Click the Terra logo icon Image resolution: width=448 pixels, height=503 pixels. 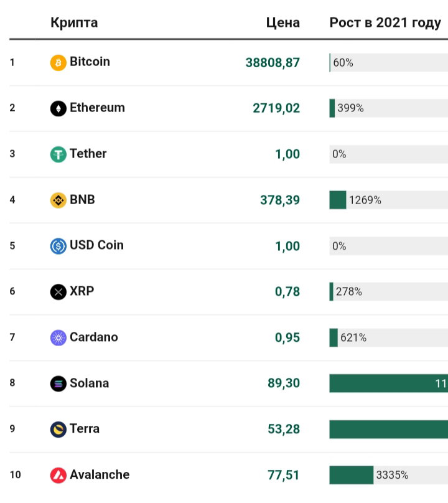tap(58, 430)
